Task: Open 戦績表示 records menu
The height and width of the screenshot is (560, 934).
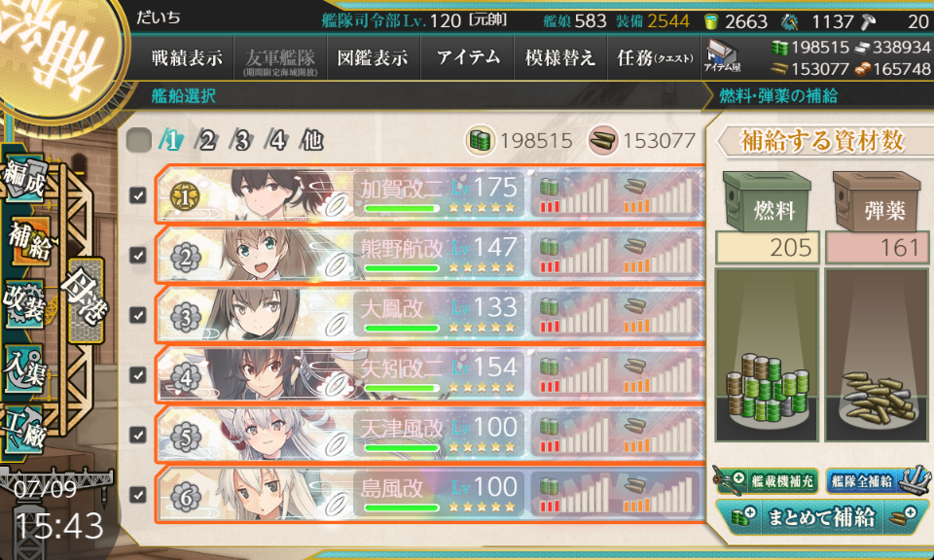Action: pos(187,57)
